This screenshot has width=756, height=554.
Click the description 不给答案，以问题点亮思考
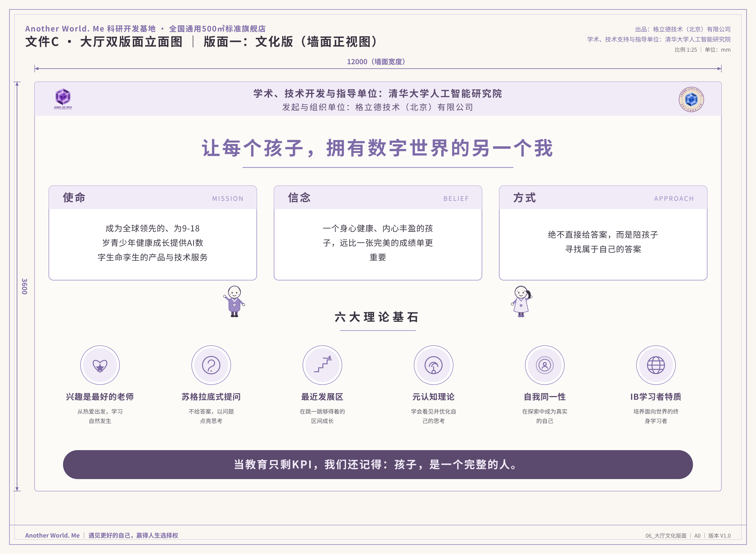[x=211, y=416]
